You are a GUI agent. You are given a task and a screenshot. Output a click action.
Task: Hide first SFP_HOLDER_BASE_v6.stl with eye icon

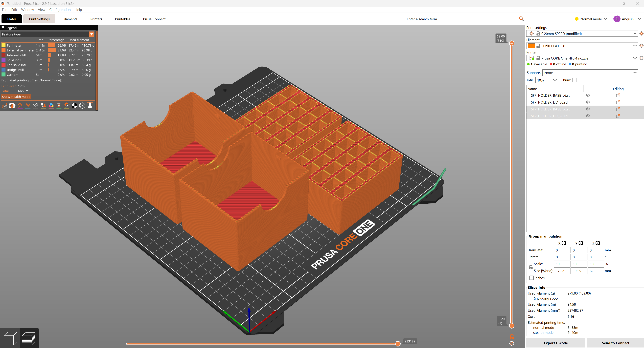click(x=588, y=95)
